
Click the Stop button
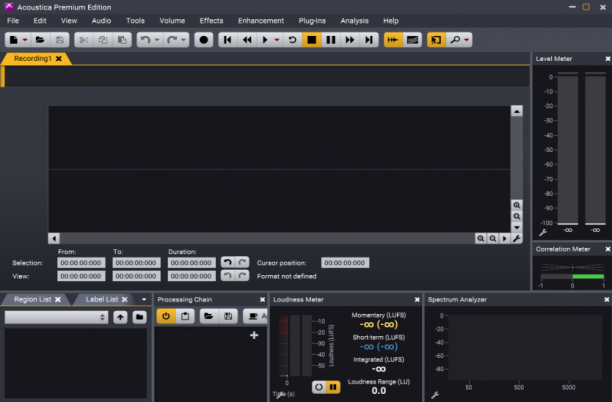(311, 40)
